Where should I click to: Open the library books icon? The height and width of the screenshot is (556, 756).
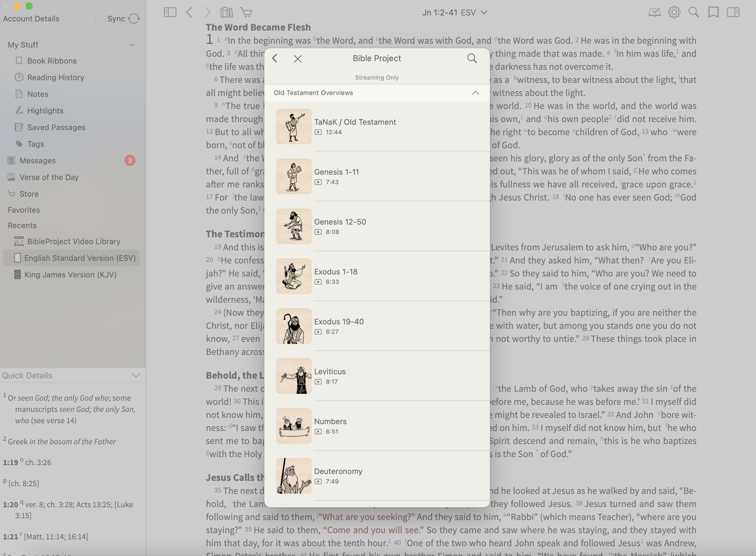click(227, 12)
